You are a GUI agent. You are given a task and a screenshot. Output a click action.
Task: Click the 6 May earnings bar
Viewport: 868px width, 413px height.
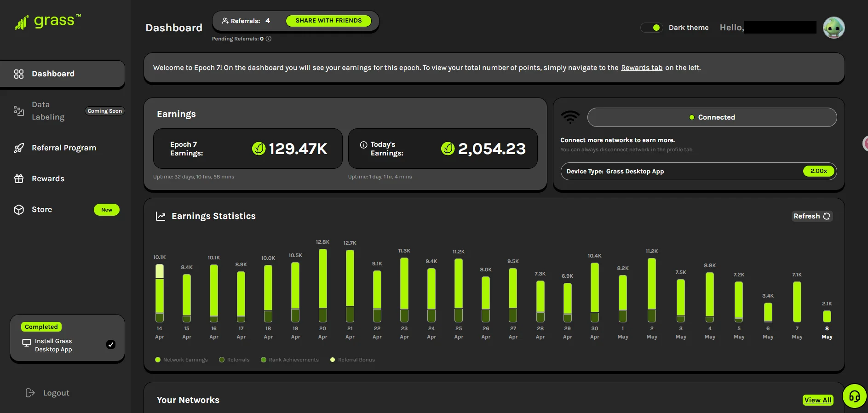768,312
